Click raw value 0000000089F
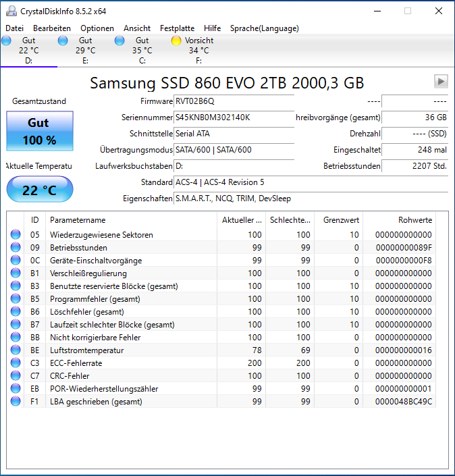 404,248
